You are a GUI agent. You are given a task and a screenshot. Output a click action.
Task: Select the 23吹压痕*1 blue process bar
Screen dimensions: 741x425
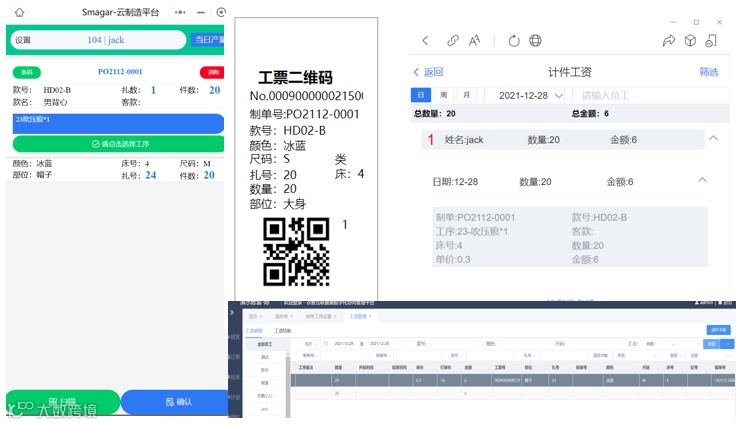click(x=118, y=123)
